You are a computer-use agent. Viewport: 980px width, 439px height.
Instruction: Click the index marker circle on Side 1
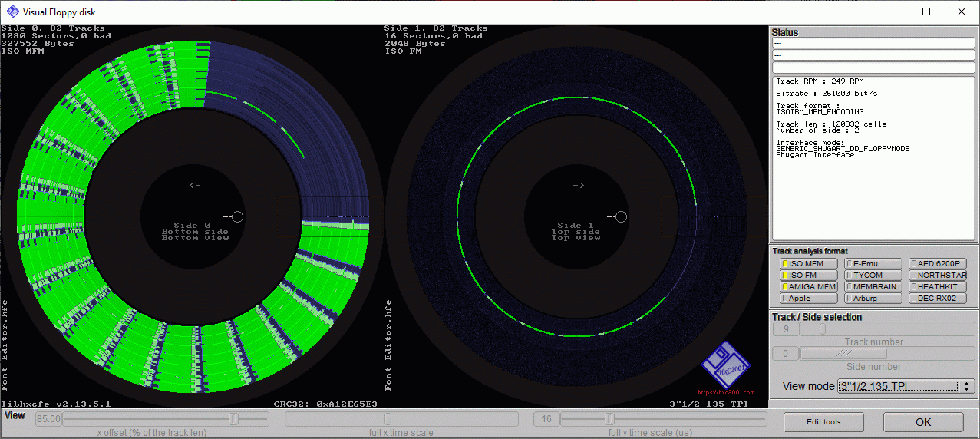click(x=621, y=217)
